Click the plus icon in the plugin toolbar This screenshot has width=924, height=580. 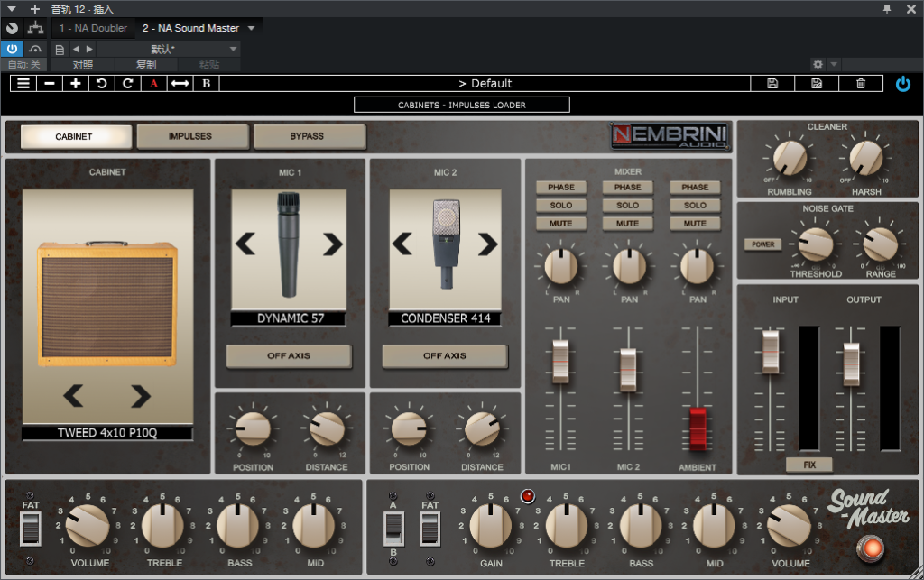(x=76, y=84)
